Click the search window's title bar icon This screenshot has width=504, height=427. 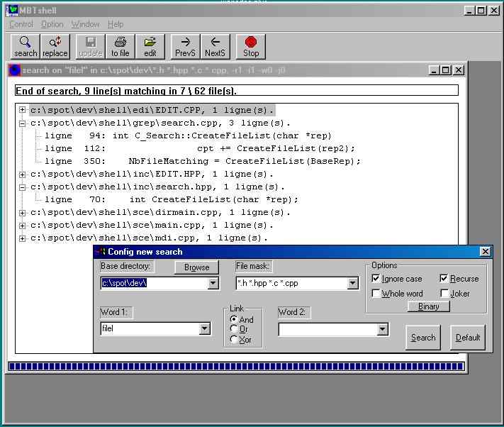pos(15,70)
